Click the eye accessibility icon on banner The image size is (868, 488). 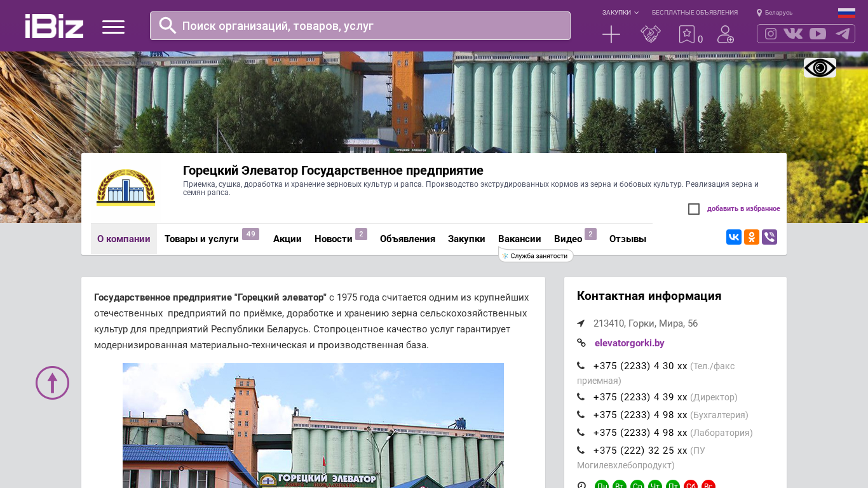tap(820, 67)
